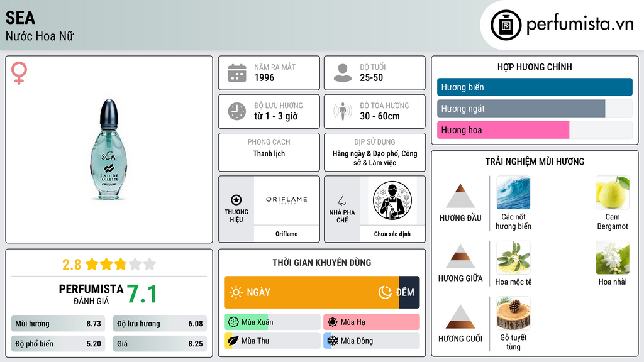Click the Oriflame brand name link

(x=286, y=234)
